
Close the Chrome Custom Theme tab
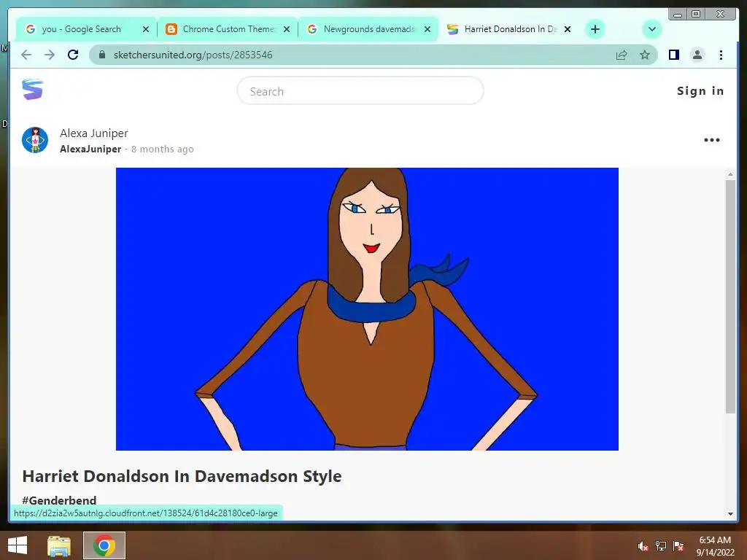coord(286,29)
